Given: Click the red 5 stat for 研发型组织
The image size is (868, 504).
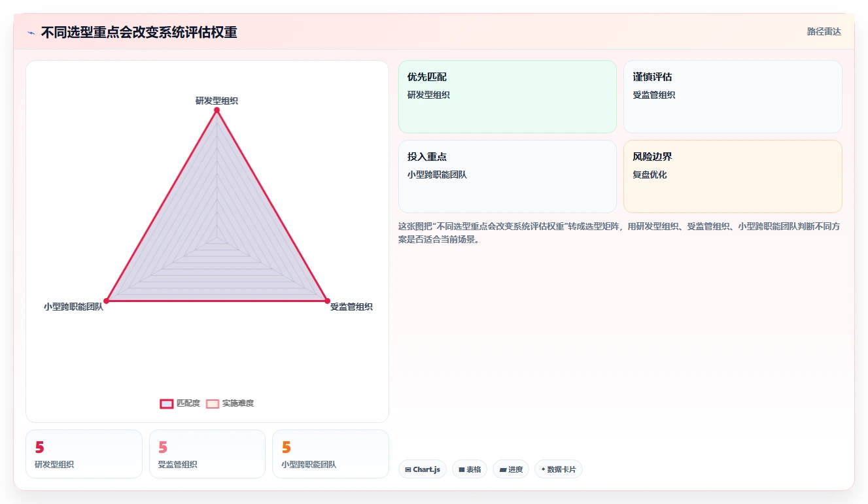Looking at the screenshot, I should tap(39, 448).
